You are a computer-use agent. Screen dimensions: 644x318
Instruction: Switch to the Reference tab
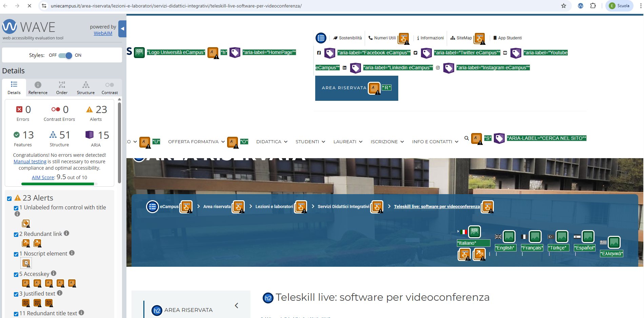38,88
